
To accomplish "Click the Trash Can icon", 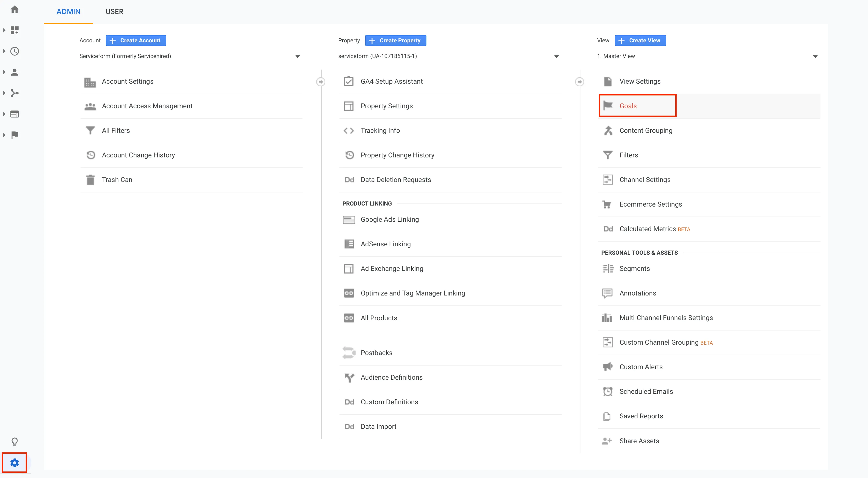I will tap(90, 180).
